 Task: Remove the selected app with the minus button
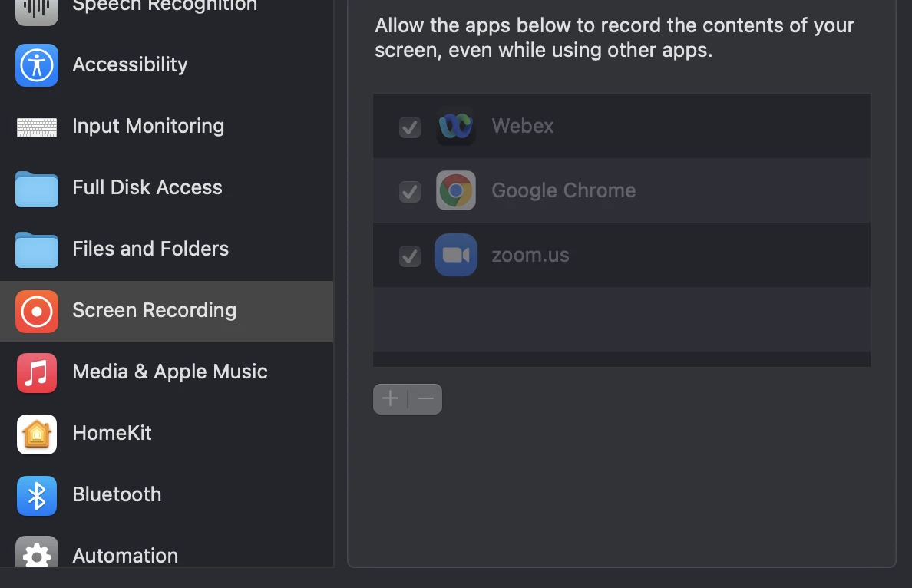[x=425, y=399]
